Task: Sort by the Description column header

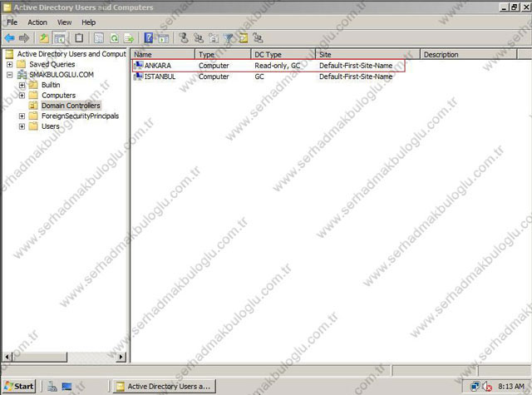Action: coord(469,54)
